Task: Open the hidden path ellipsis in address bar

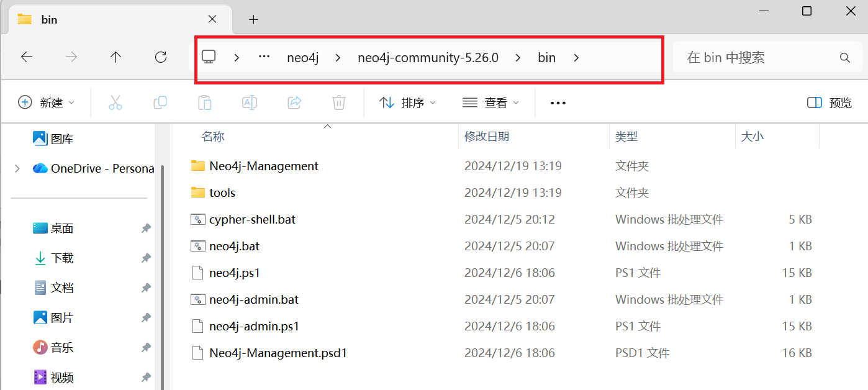Action: 264,57
